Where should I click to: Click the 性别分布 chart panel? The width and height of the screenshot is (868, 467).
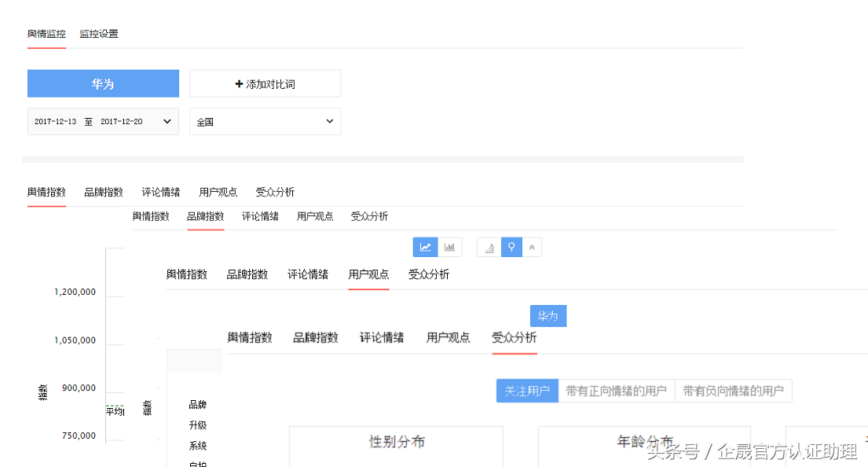point(396,446)
